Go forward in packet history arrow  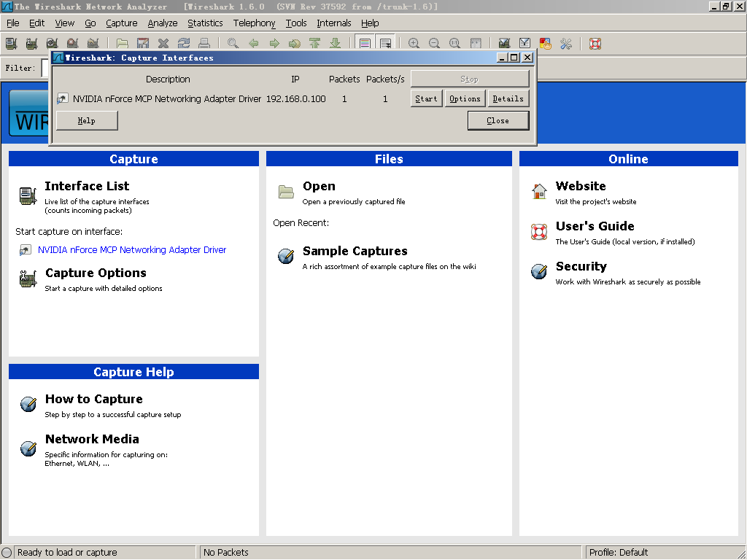[274, 43]
